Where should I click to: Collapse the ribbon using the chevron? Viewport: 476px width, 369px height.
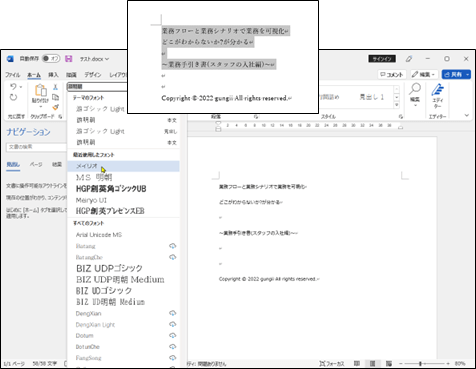[x=467, y=115]
